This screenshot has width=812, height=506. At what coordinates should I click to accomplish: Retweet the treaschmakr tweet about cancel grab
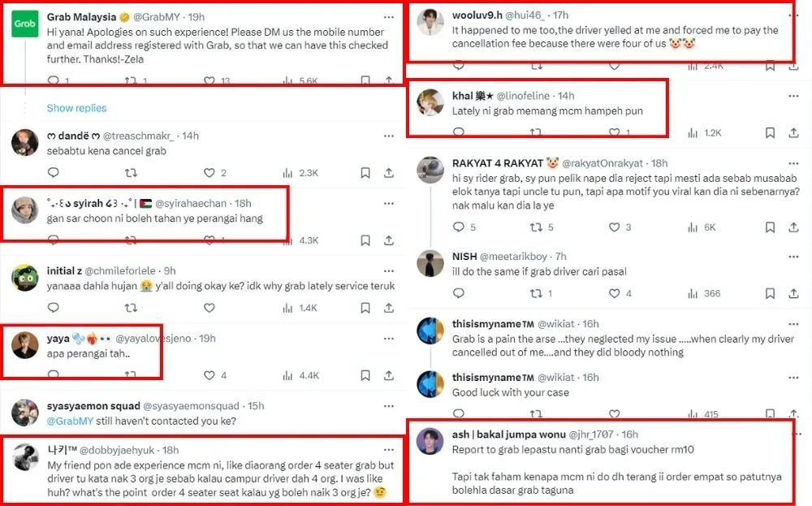click(130, 172)
